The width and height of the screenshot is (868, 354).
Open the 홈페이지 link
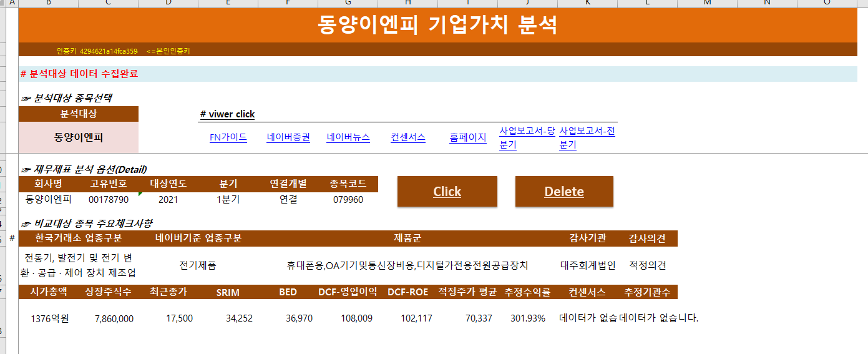(468, 137)
